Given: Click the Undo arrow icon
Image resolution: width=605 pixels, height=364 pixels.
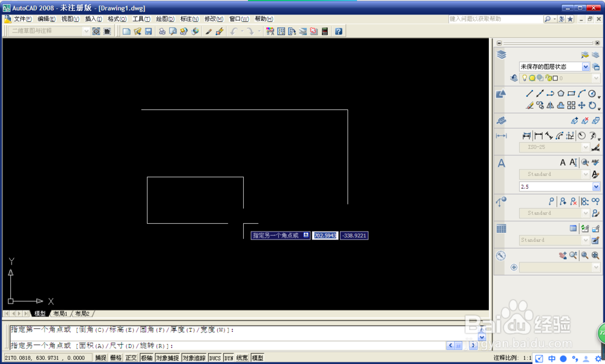Looking at the screenshot, I should [x=233, y=31].
